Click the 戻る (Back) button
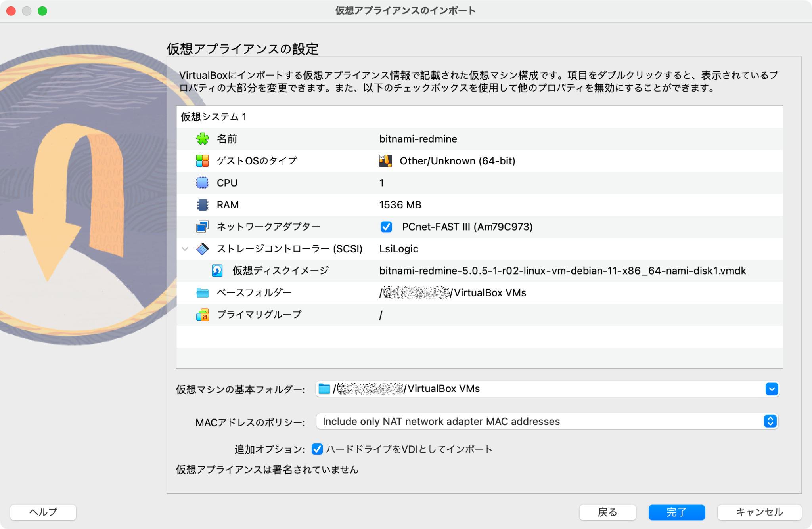Screen dimensions: 812x529 (607, 512)
